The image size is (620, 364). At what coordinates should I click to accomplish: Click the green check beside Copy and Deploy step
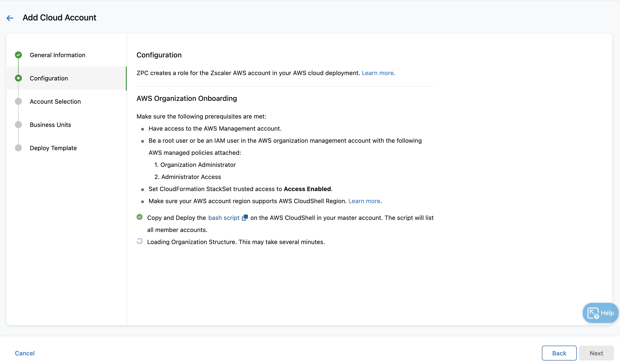(x=140, y=217)
